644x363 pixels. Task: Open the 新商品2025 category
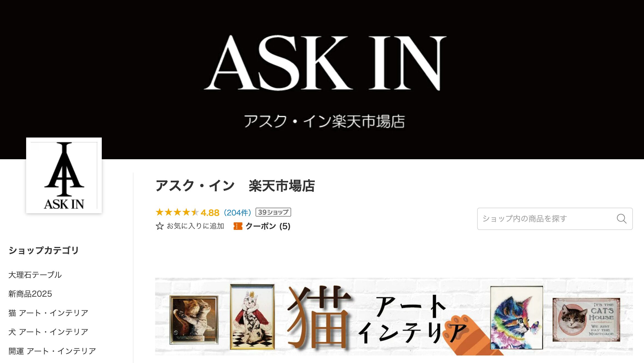pos(30,294)
